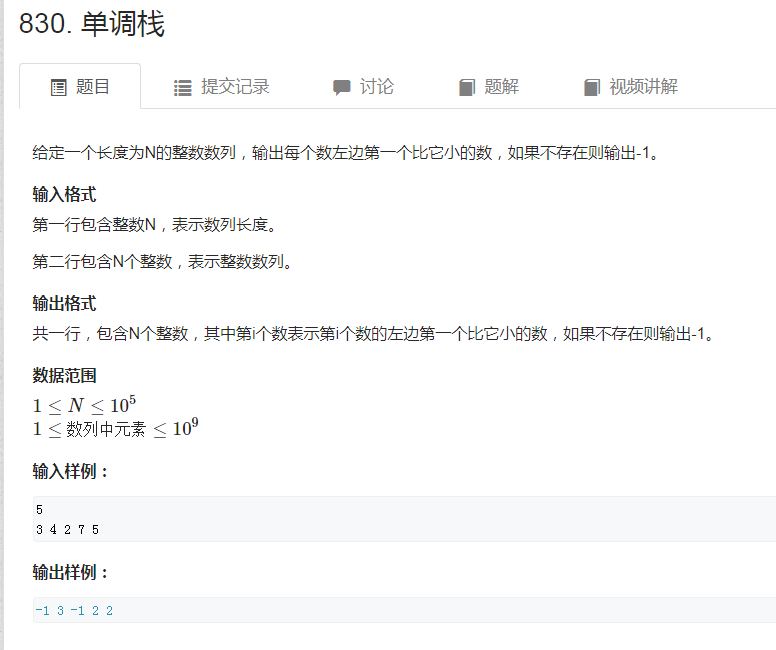
Task: Click the problem title 830. 单调栈
Action: coord(92,23)
